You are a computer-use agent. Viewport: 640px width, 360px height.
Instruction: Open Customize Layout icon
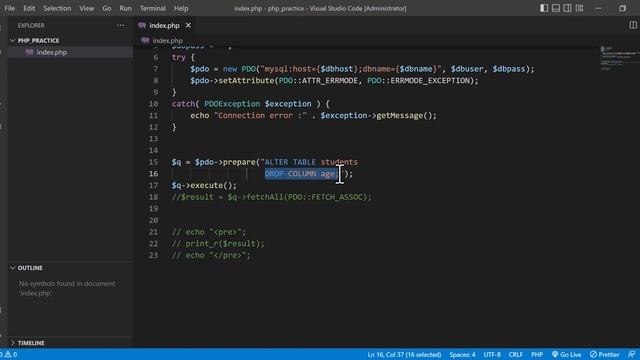point(579,8)
